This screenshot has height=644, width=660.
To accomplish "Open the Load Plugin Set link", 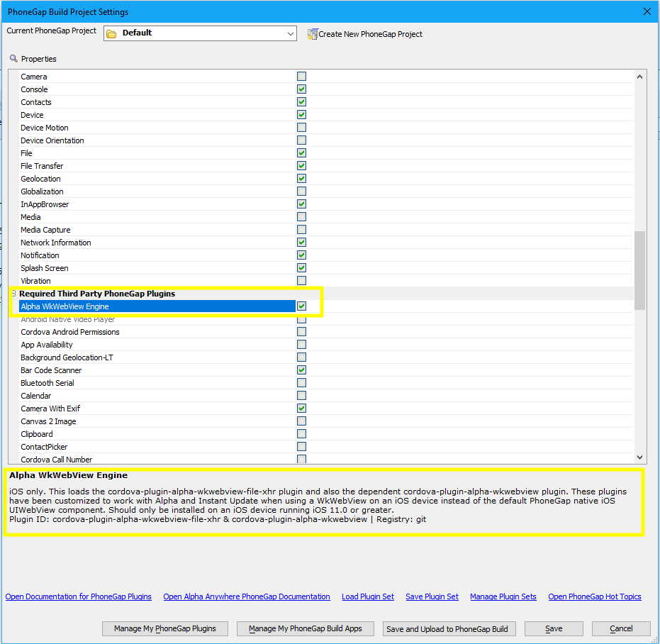I will pos(367,596).
